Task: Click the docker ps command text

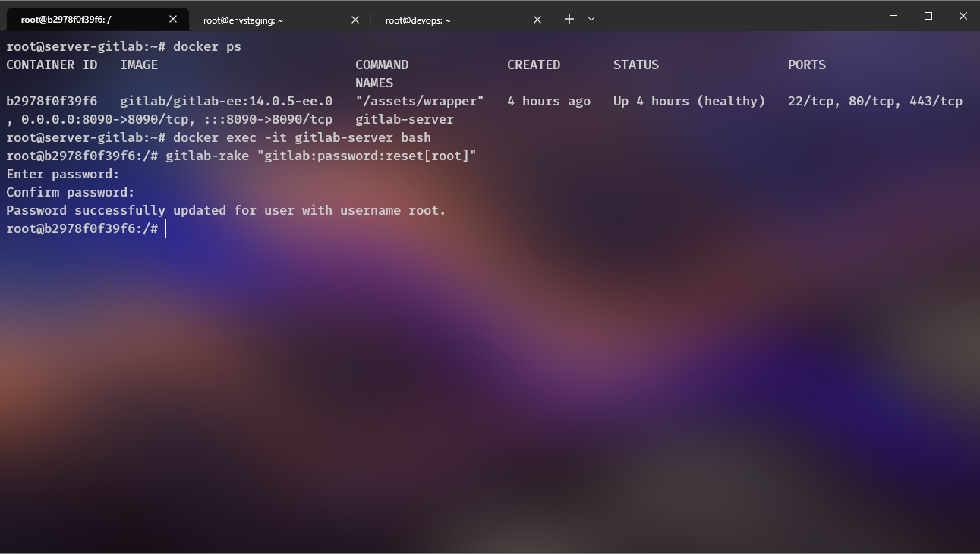Action: (x=208, y=46)
